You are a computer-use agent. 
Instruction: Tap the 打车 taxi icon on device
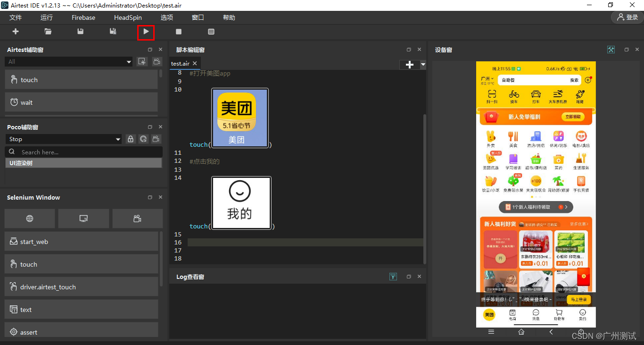(x=536, y=96)
